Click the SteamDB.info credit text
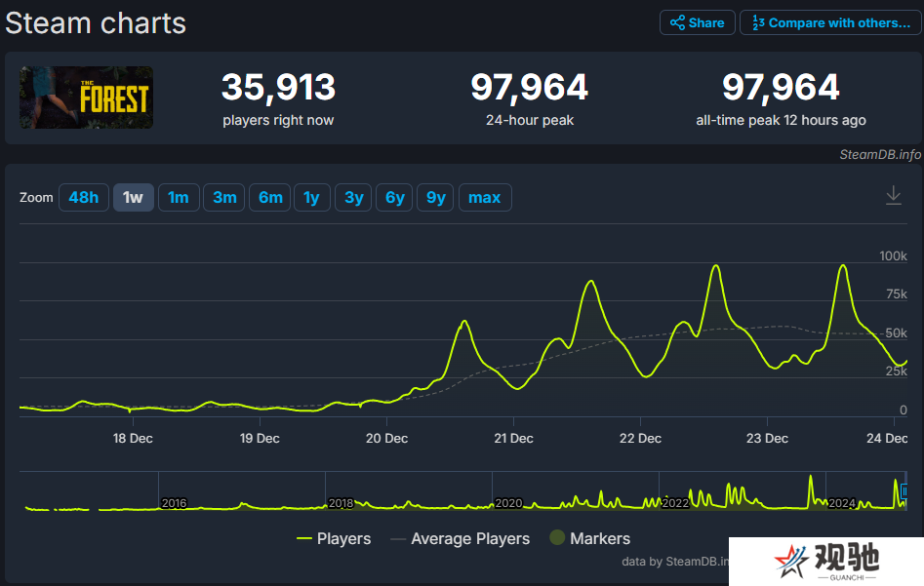This screenshot has height=586, width=924. click(880, 154)
